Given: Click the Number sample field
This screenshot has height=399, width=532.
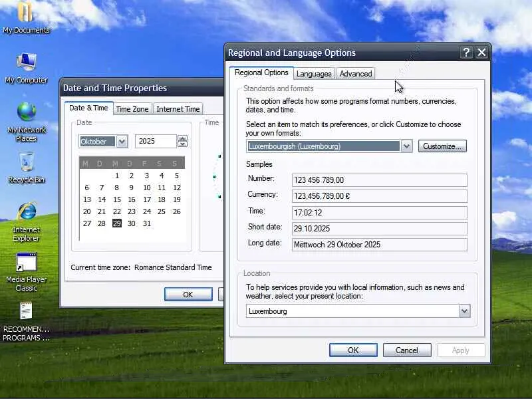Looking at the screenshot, I should (x=379, y=180).
